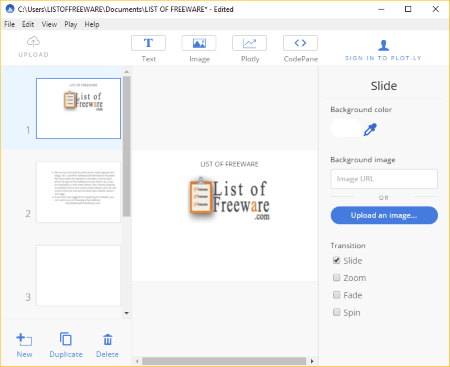
Task: Click canvas horizontal scroll right arrow
Action: pyautogui.click(x=312, y=361)
